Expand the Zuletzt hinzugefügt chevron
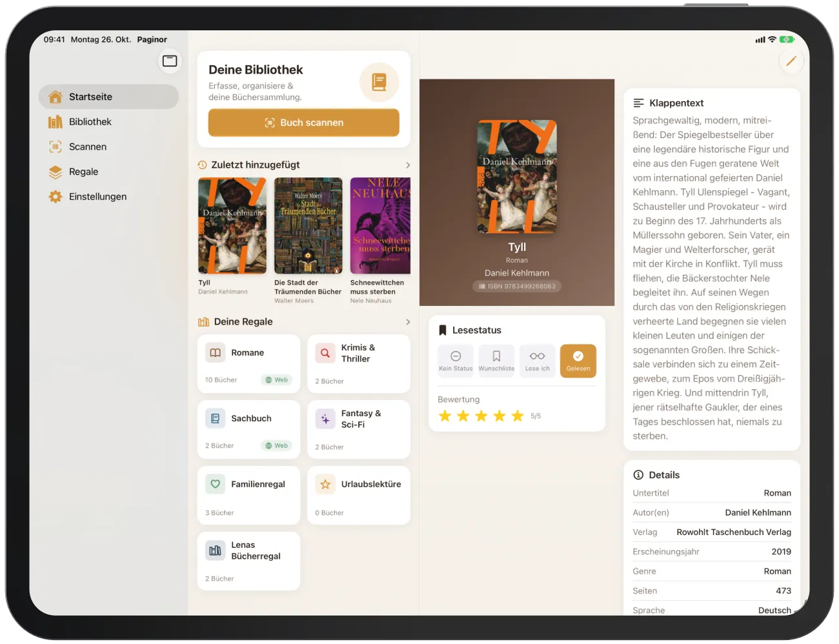 408,165
